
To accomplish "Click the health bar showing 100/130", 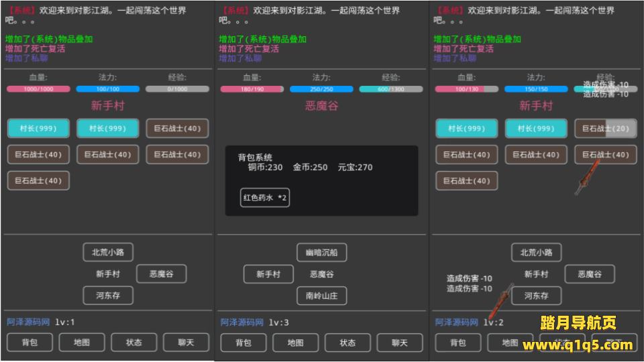I will click(x=466, y=89).
